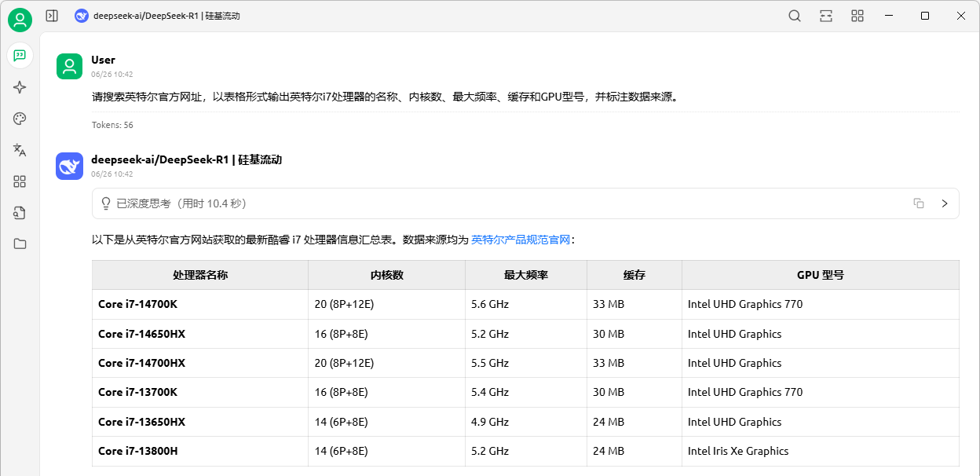Open the knowledge base icon in sidebar
Viewport: 980px width, 476px height.
[x=20, y=212]
